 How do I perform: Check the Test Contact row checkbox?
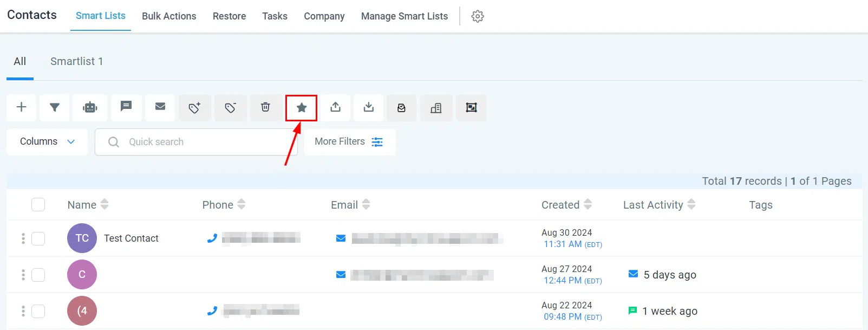pos(38,238)
